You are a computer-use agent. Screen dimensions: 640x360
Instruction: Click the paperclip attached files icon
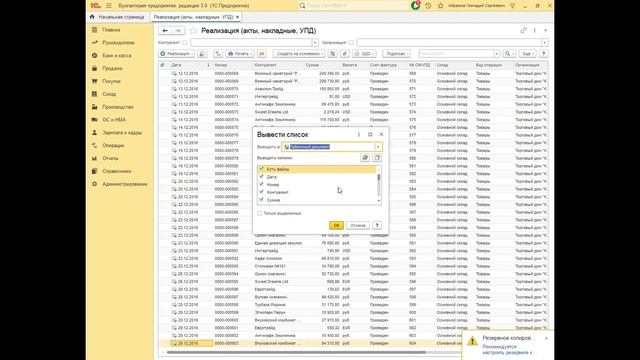(345, 53)
